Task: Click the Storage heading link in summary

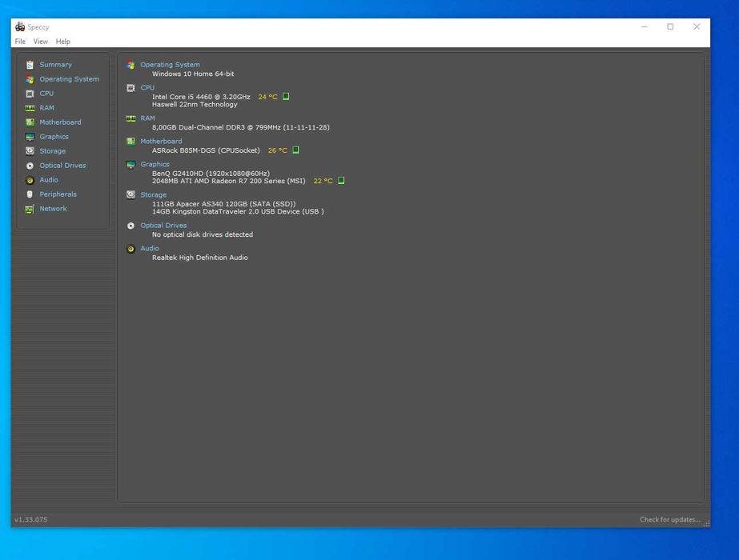Action: [x=154, y=195]
